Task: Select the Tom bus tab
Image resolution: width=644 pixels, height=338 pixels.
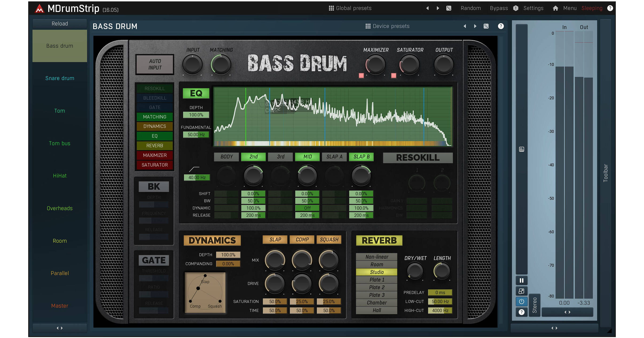Action: click(59, 143)
